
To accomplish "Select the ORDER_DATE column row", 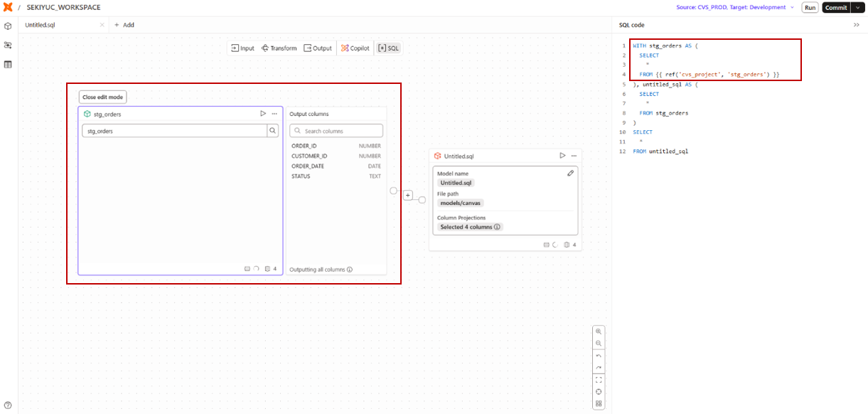I will tap(336, 166).
